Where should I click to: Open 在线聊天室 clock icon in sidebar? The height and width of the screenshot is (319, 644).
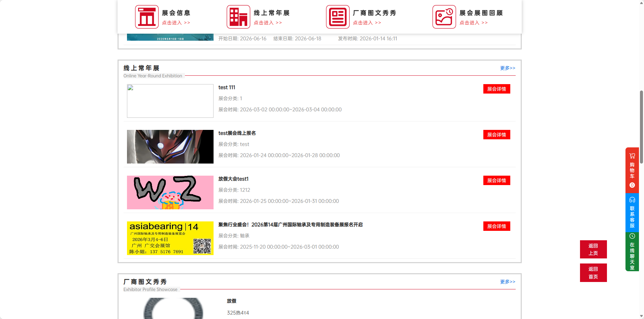[632, 236]
